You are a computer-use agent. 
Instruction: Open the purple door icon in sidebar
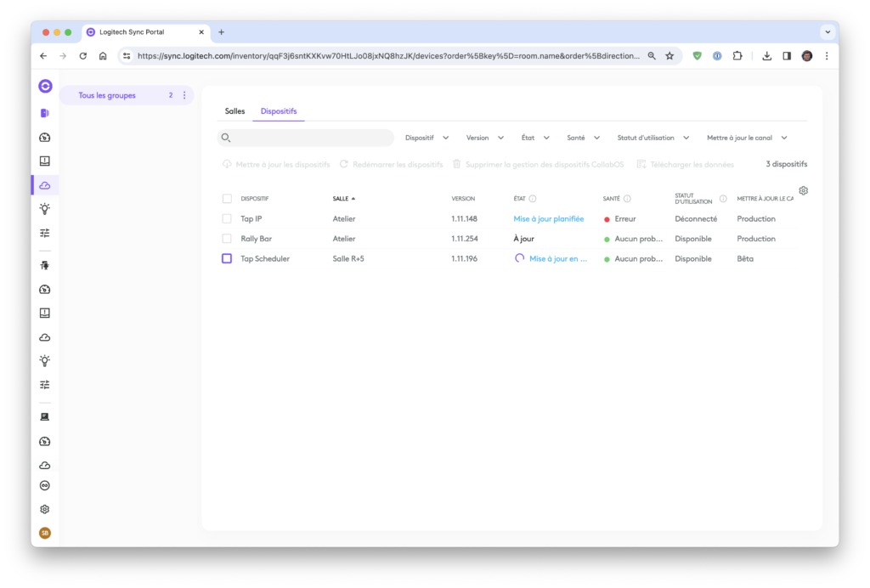(x=45, y=113)
